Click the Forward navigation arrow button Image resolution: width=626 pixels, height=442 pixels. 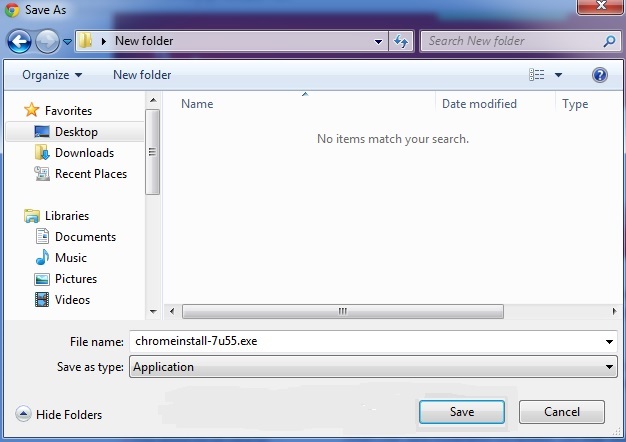47,41
